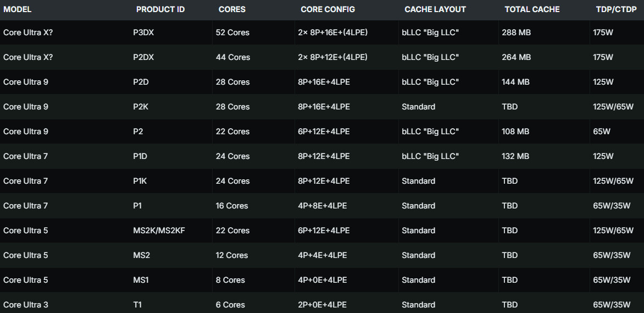Click the CORES column header
The width and height of the screenshot is (644, 313).
232,9
